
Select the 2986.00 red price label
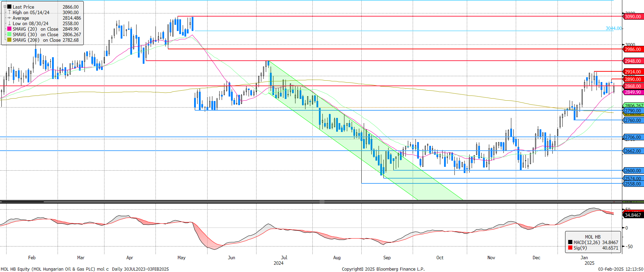click(633, 49)
